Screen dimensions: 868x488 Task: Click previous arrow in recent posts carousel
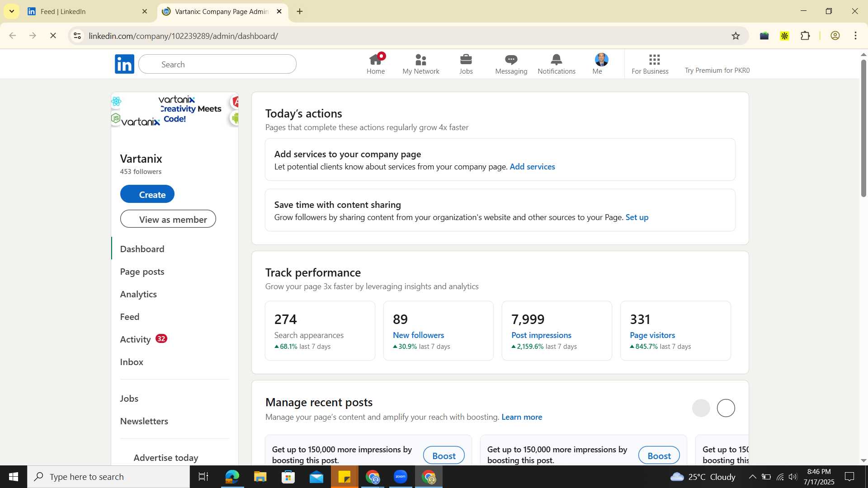point(701,408)
